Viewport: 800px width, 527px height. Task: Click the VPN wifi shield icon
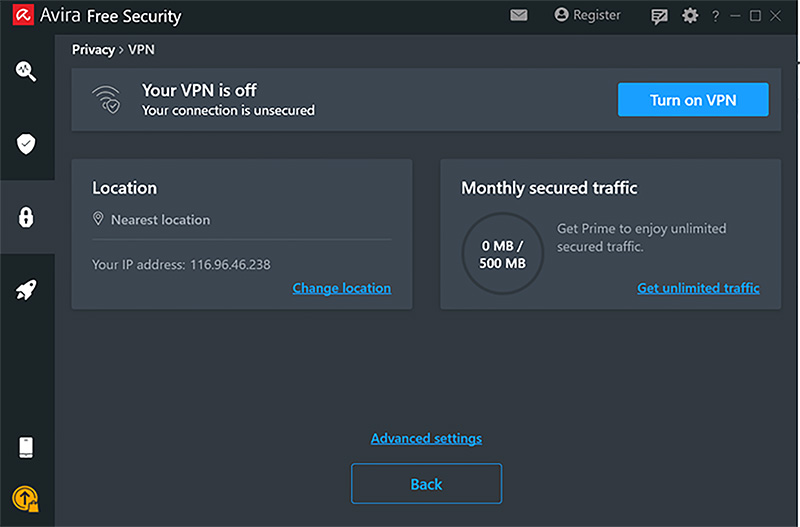pyautogui.click(x=106, y=99)
